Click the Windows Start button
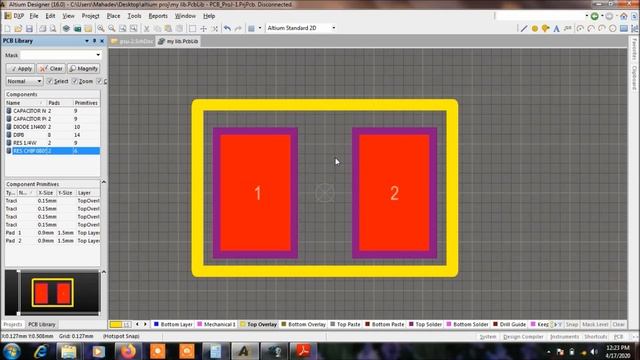Screen dimensions: 640x360 (x=12, y=351)
